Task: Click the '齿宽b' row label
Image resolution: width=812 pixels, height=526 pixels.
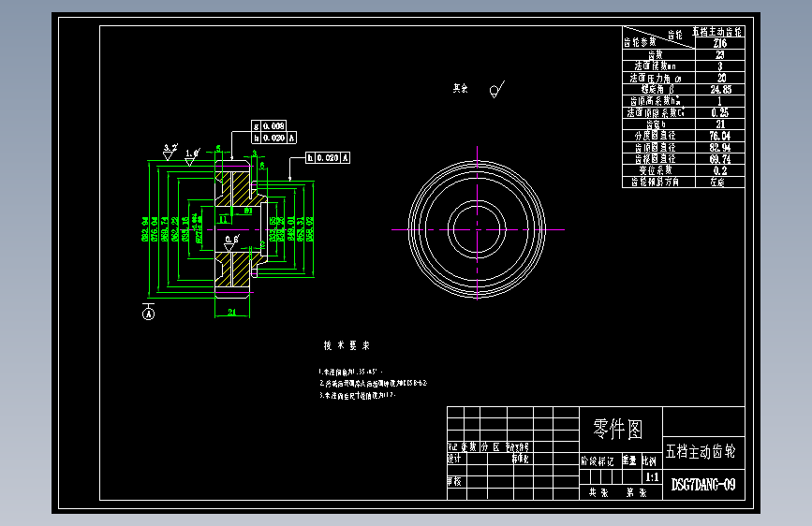Action: click(x=656, y=124)
